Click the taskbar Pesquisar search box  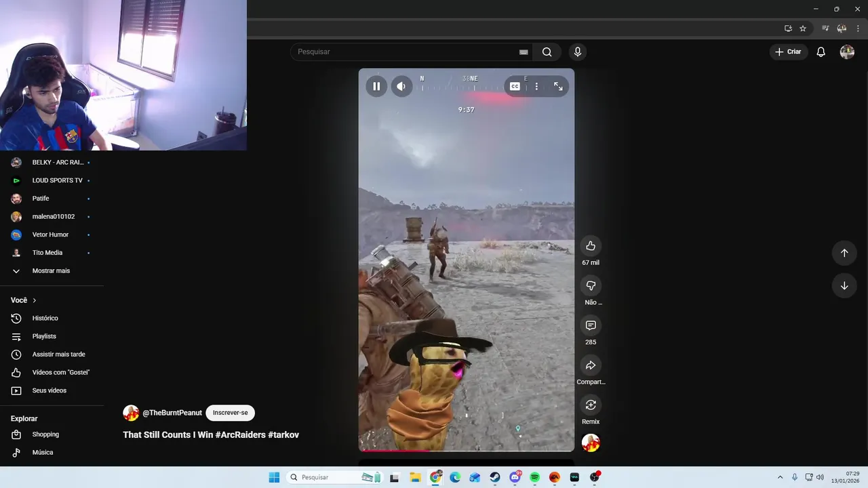pyautogui.click(x=334, y=477)
